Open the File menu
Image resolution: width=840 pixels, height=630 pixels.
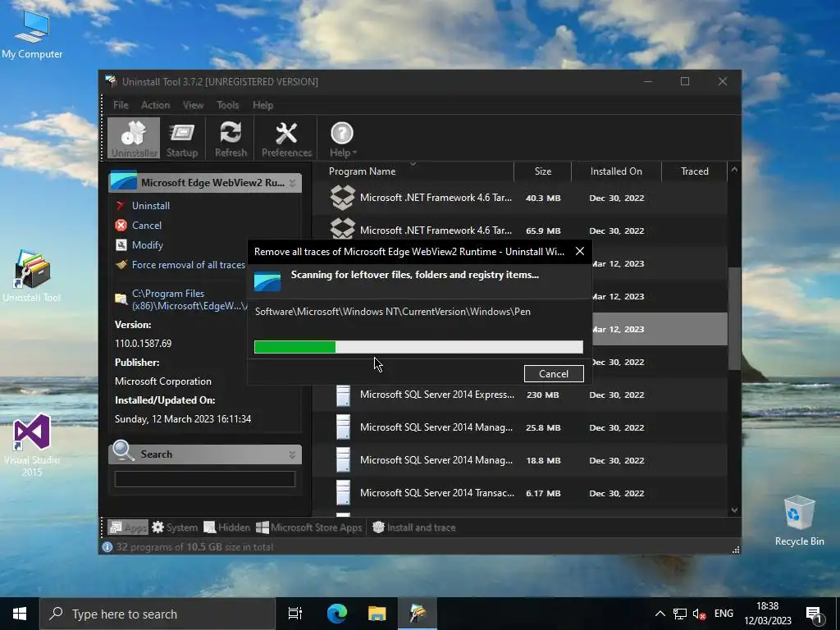[121, 105]
